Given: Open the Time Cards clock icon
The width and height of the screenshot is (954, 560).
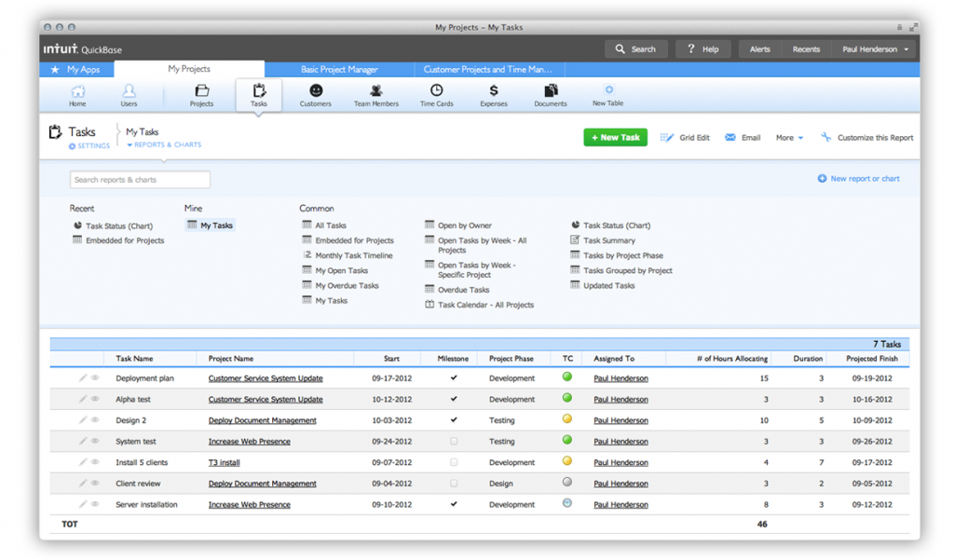Looking at the screenshot, I should [436, 91].
